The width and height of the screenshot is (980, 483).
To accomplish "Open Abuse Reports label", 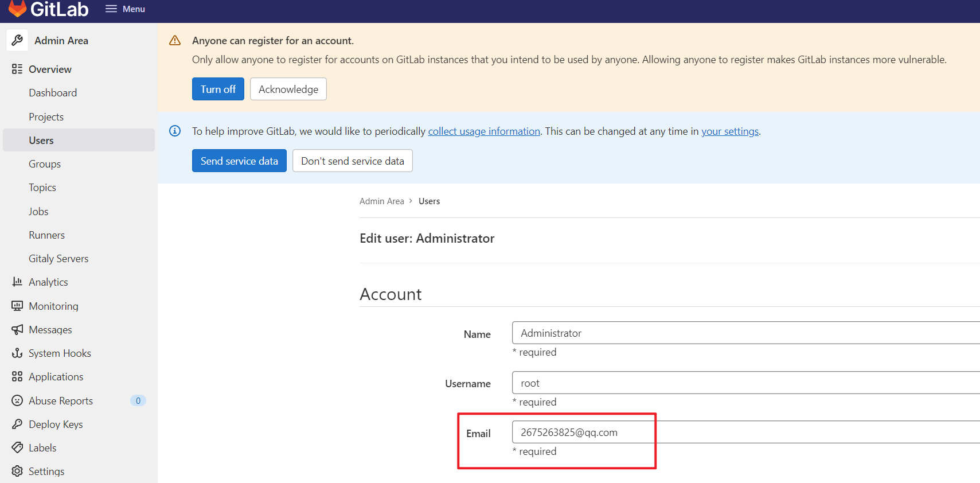I will (61, 400).
